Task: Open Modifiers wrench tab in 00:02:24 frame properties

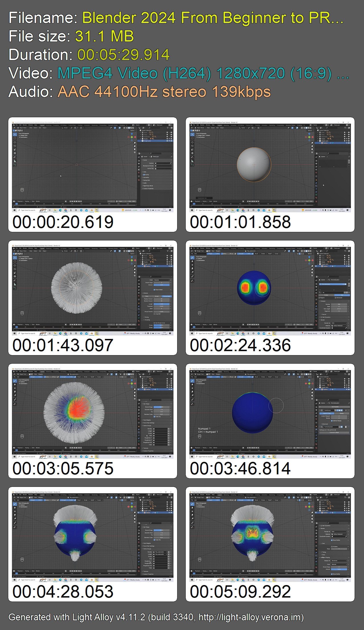Action: point(316,306)
